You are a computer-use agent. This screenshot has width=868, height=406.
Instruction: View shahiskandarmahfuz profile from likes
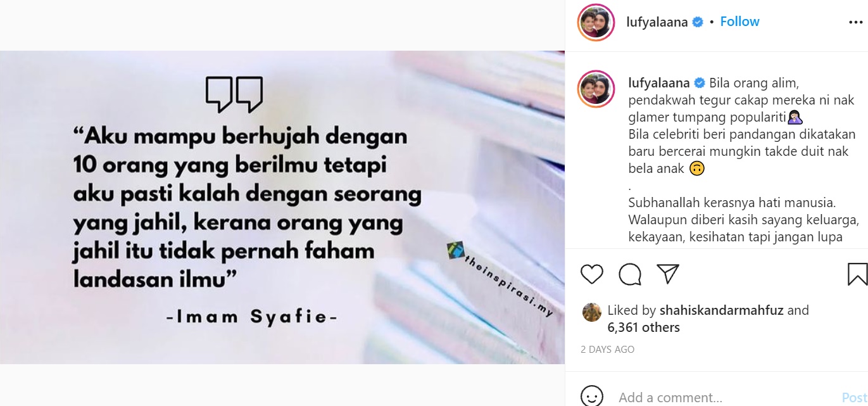pos(721,310)
